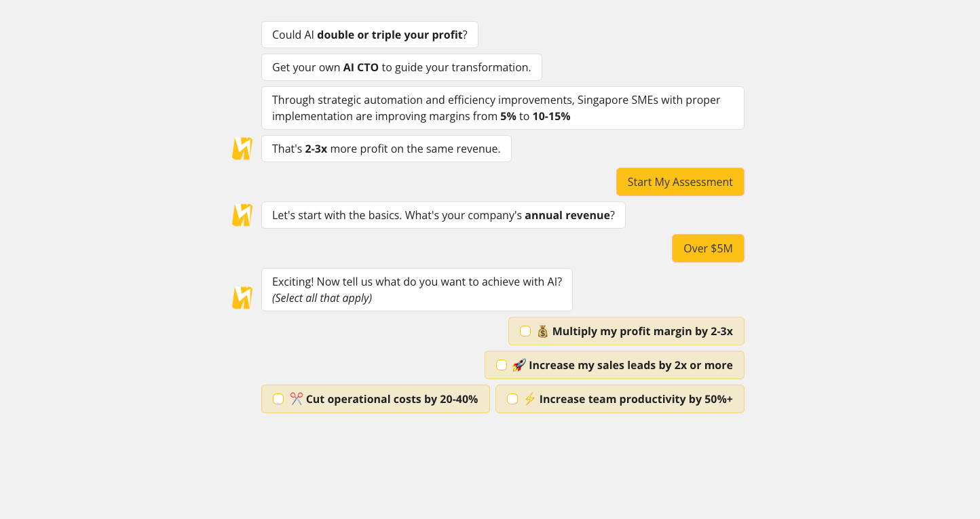The image size is (980, 519).
Task: Click the money bag emoji icon
Action: pos(542,331)
